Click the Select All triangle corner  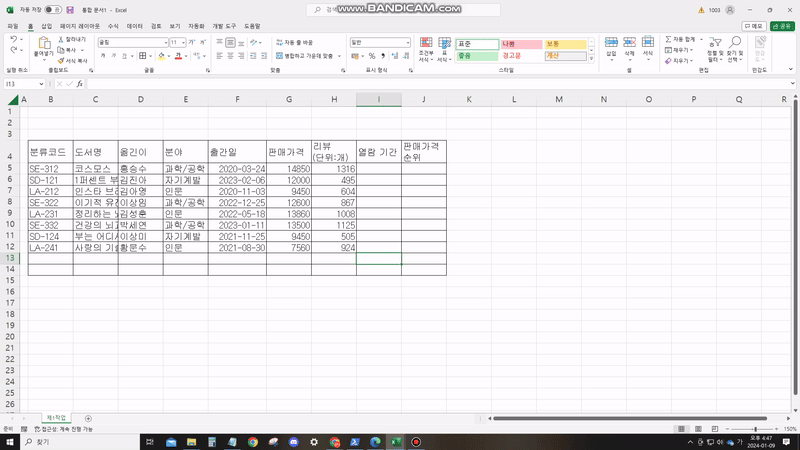pyautogui.click(x=13, y=99)
